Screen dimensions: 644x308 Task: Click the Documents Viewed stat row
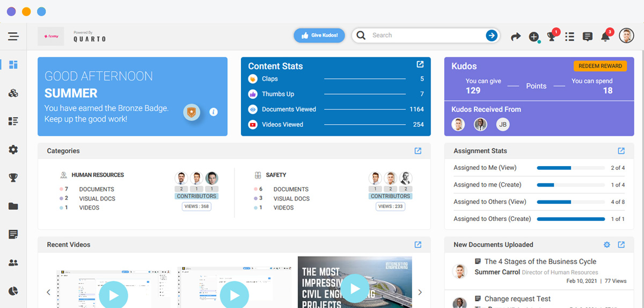click(x=336, y=109)
